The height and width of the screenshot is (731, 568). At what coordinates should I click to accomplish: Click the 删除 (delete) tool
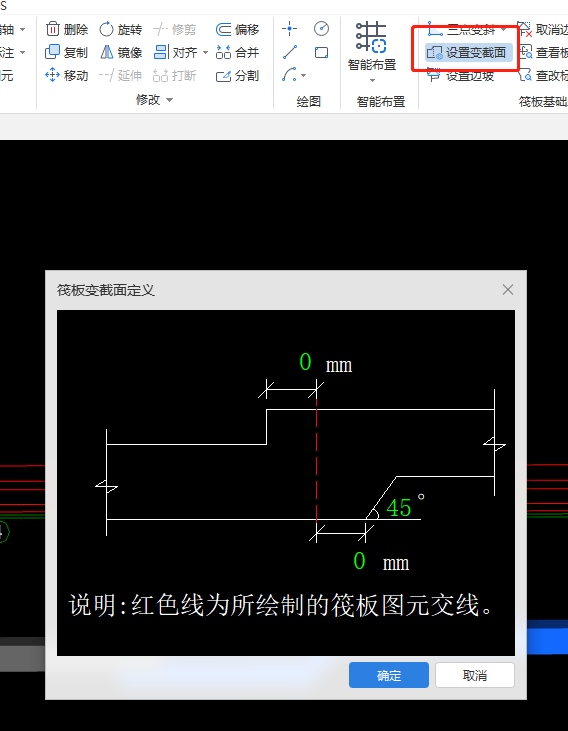[x=67, y=29]
